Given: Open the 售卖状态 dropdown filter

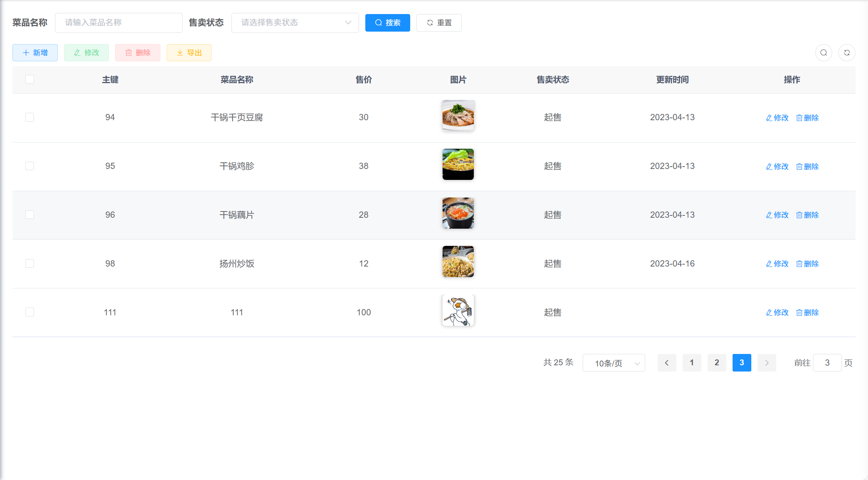Looking at the screenshot, I should [295, 23].
